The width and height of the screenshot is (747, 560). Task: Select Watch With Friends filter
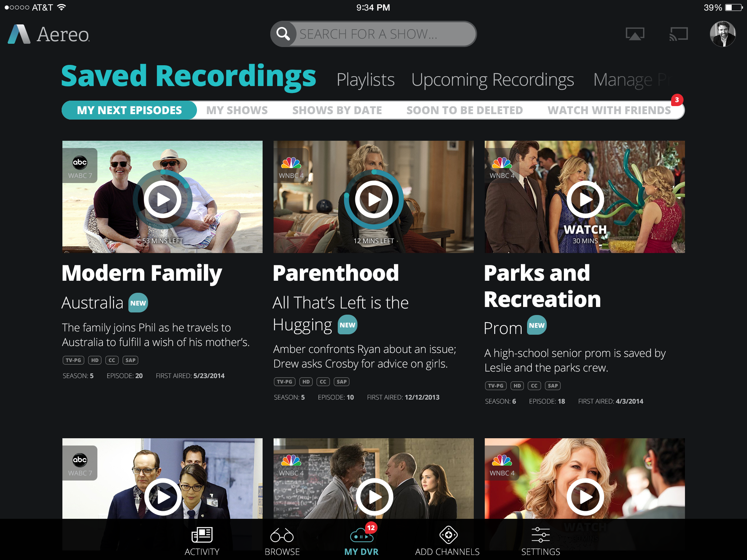click(x=609, y=110)
